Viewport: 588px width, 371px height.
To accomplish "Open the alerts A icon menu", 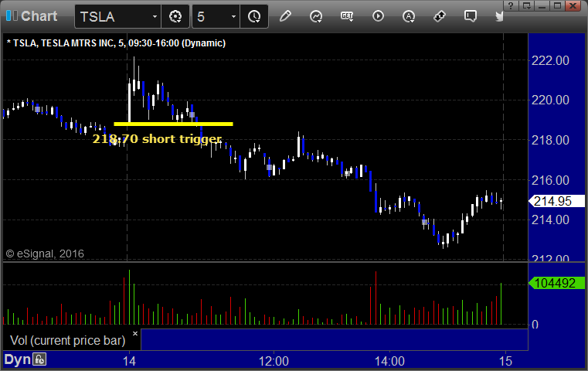I will (409, 16).
